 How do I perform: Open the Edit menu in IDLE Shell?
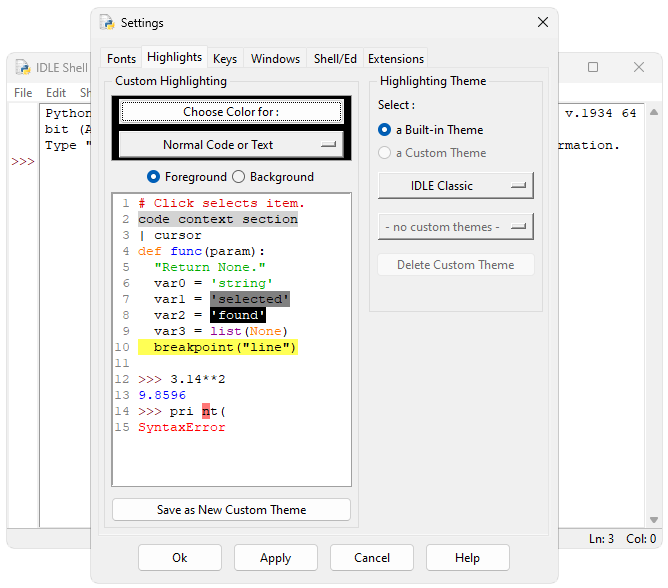[56, 92]
